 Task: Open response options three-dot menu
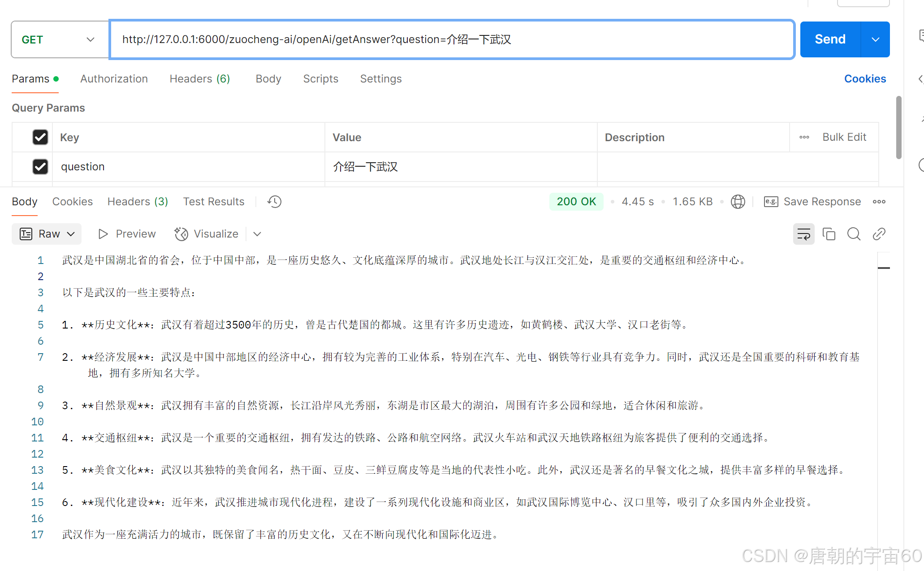pos(879,201)
